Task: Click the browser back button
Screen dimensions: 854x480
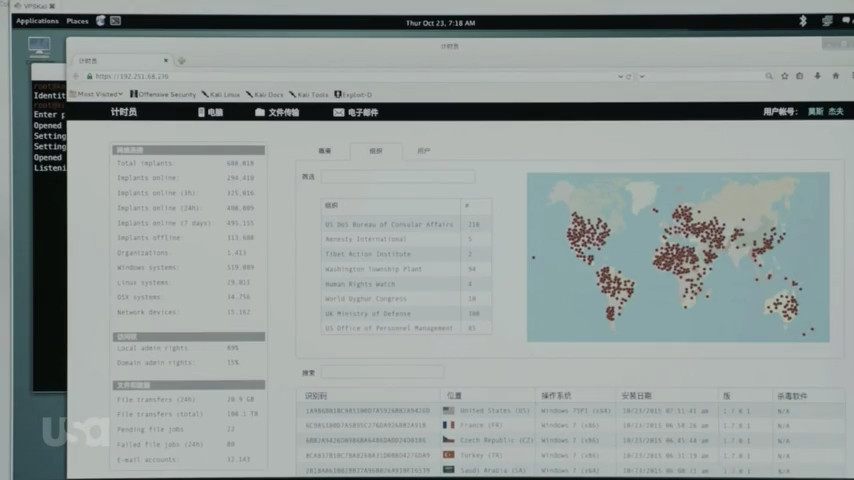Action: [x=76, y=76]
